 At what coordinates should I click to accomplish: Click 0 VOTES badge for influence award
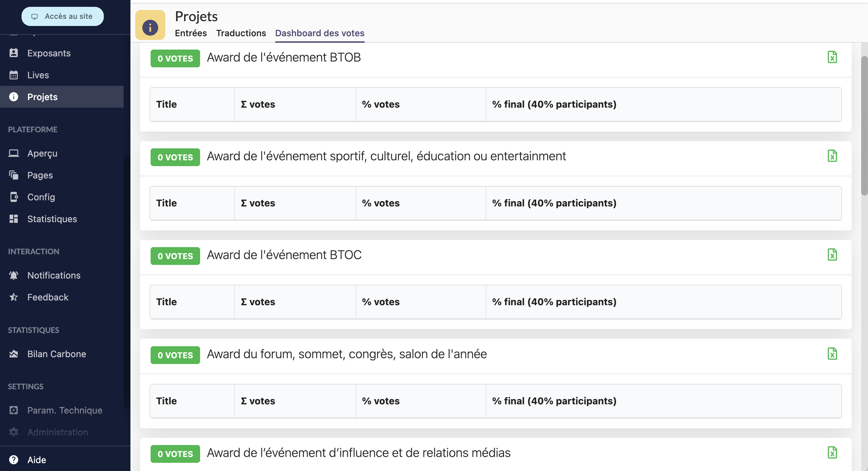tap(175, 454)
